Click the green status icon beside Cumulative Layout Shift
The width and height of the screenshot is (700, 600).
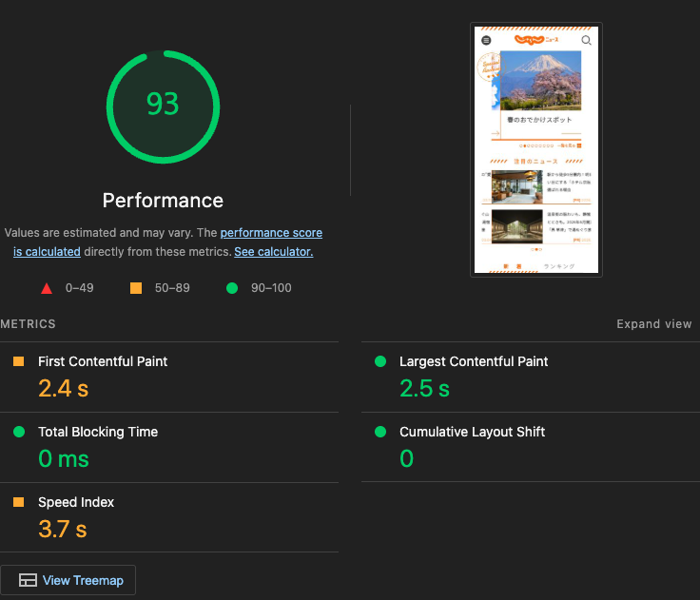380,432
